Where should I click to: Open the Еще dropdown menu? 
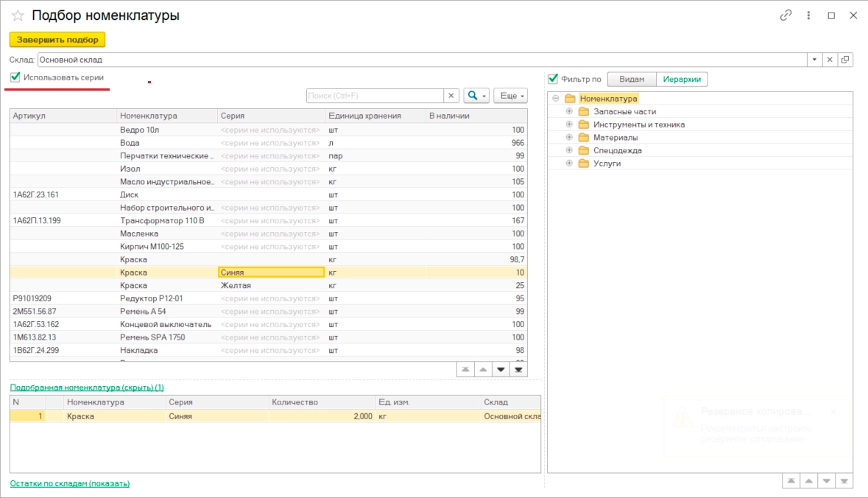click(509, 96)
